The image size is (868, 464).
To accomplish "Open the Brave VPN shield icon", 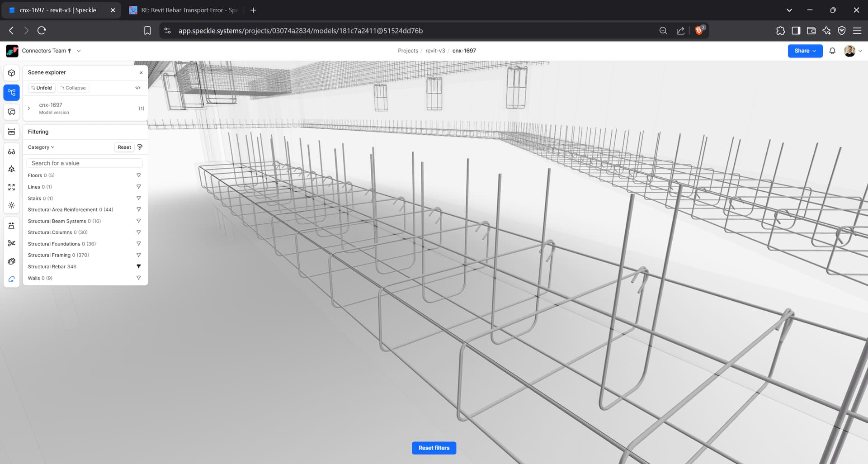I will point(842,31).
